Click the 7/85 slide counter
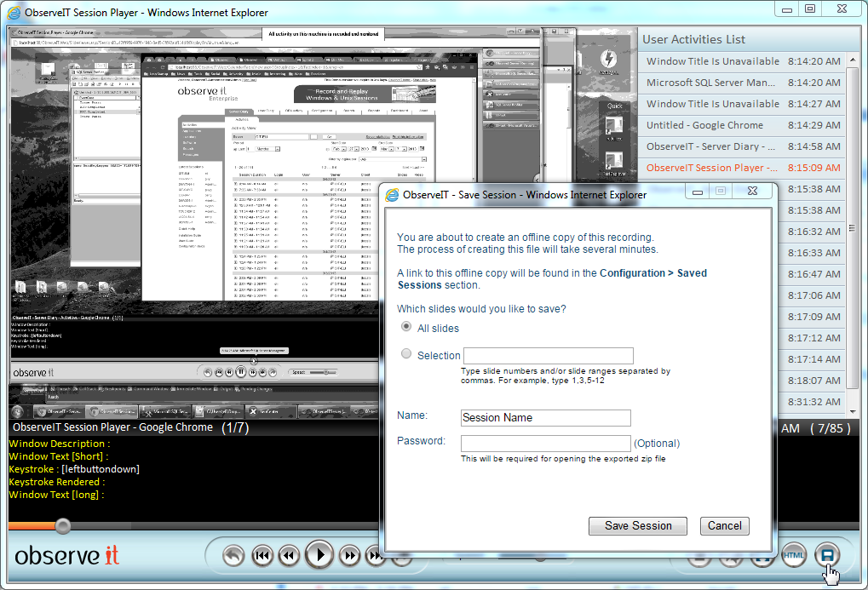This screenshot has height=590, width=868. tap(831, 428)
